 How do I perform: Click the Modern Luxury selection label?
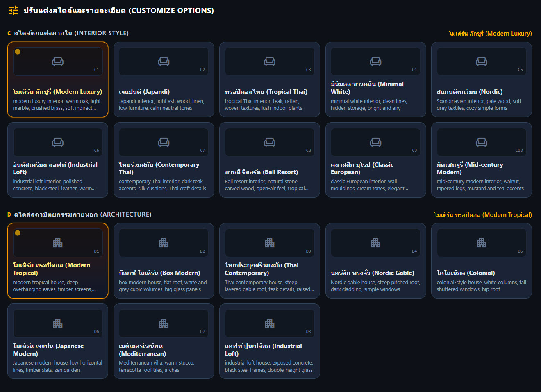click(x=490, y=34)
